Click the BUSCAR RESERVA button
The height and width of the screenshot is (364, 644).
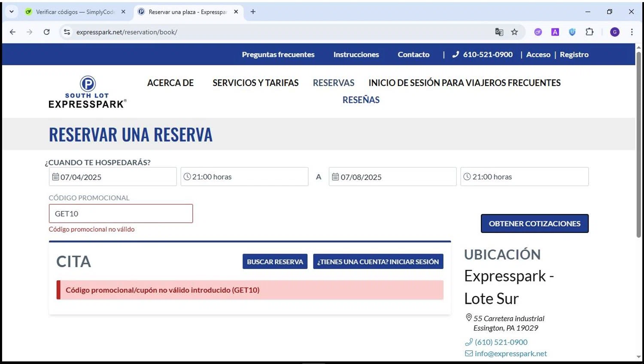pos(275,262)
